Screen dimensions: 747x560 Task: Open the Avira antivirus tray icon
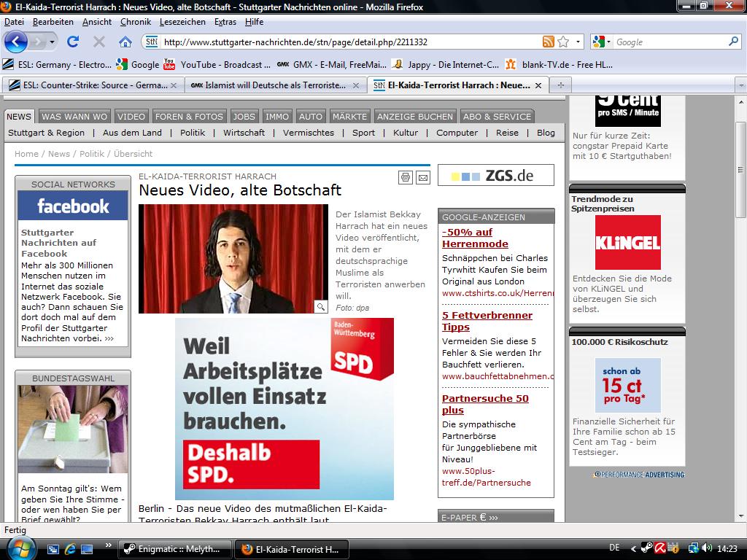(x=659, y=548)
